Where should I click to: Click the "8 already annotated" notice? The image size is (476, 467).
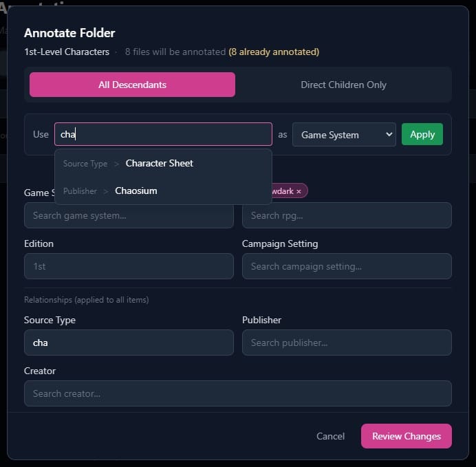coord(274,52)
